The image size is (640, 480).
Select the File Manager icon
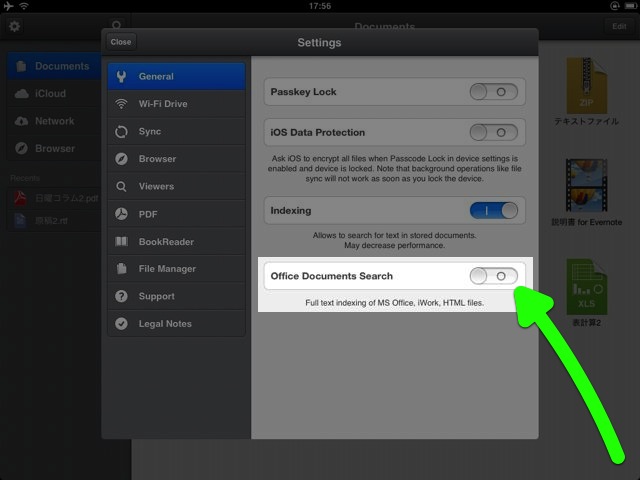point(121,269)
